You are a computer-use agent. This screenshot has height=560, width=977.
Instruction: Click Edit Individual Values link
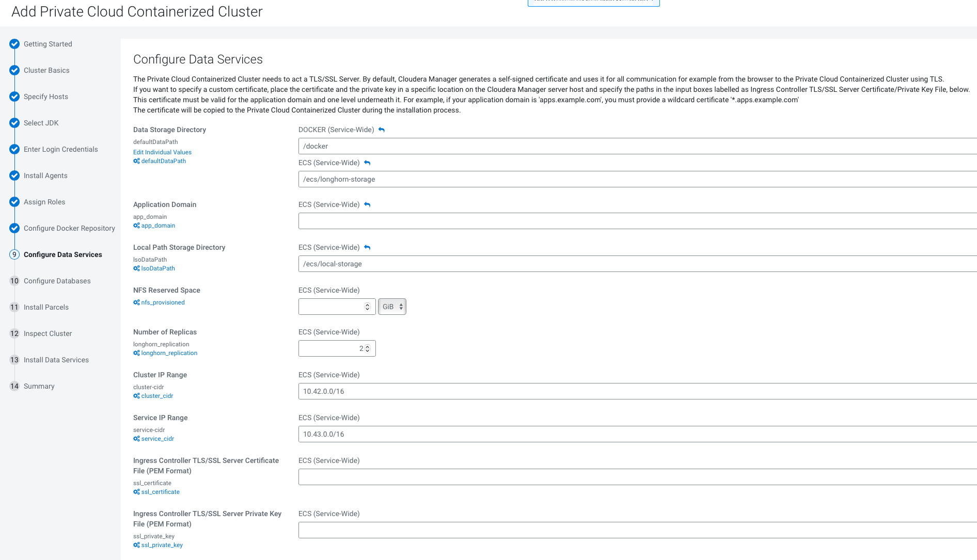click(x=162, y=152)
